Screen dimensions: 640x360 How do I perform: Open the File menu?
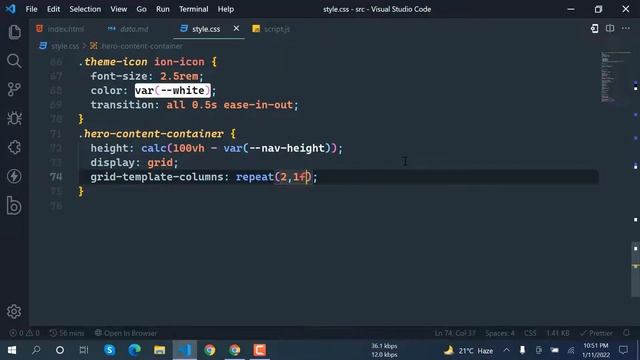tap(31, 9)
